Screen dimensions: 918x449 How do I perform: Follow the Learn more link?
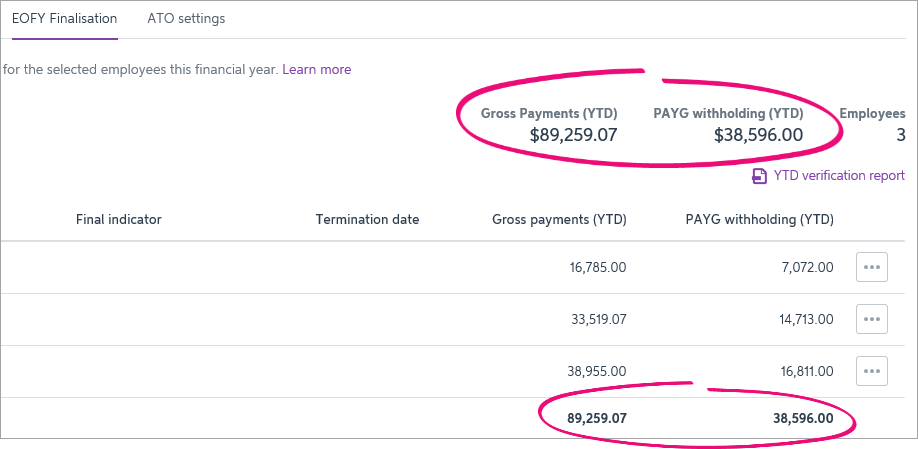coord(316,70)
